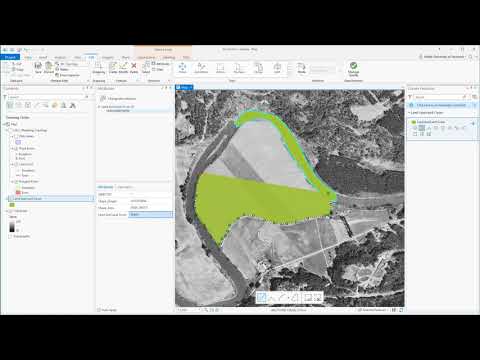Toggle the grayscale raster layer checkbox
The image size is (480, 360).
click(11, 211)
